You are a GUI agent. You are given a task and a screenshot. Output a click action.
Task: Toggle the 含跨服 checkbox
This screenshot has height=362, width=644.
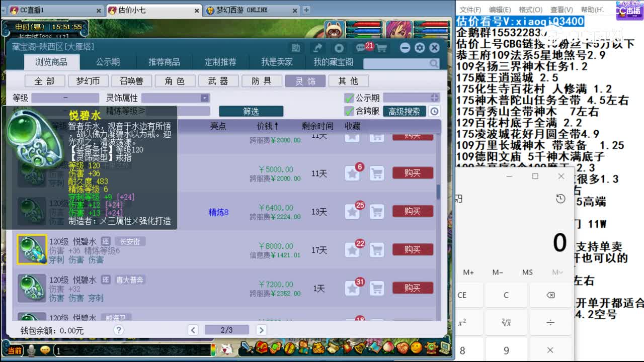tap(349, 111)
